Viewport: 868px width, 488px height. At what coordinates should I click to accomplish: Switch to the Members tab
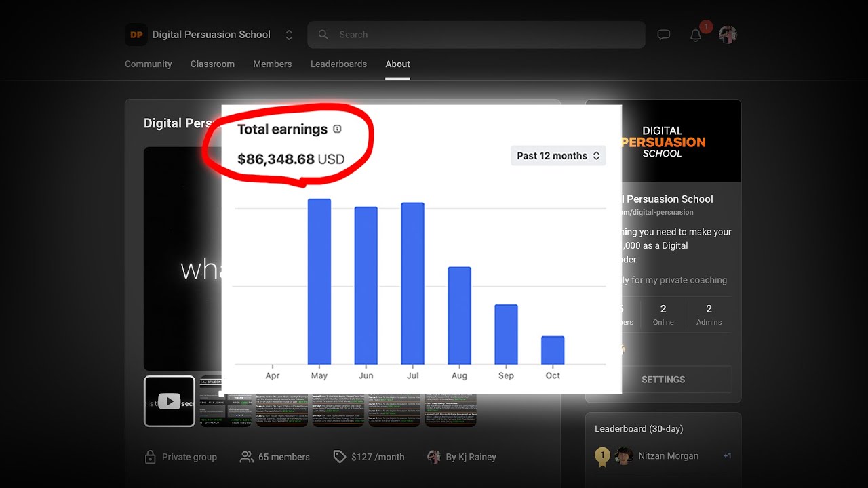click(272, 64)
